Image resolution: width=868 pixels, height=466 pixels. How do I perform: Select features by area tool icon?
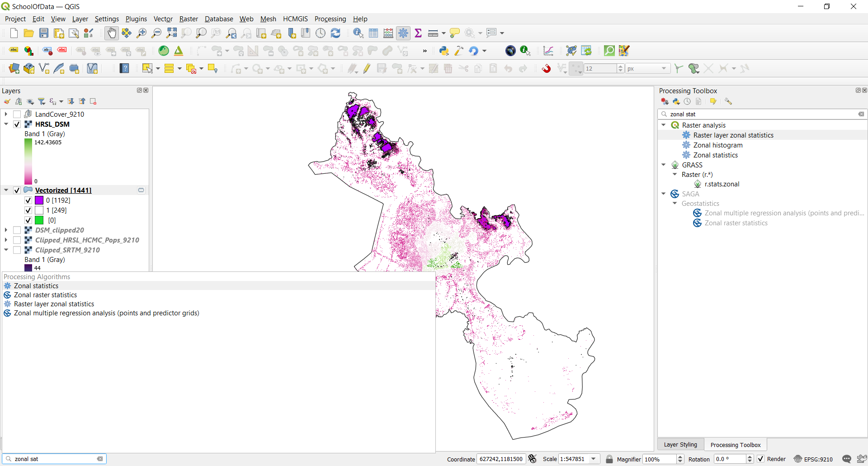(x=147, y=69)
